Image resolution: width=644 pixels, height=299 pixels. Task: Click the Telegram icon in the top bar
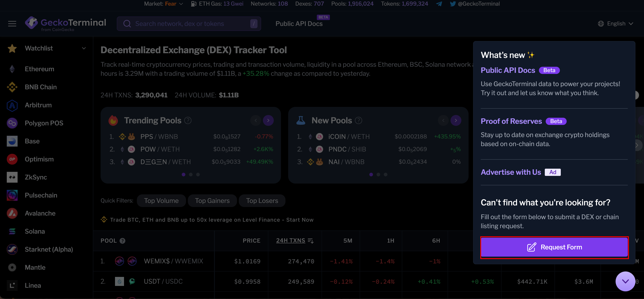[x=439, y=4]
